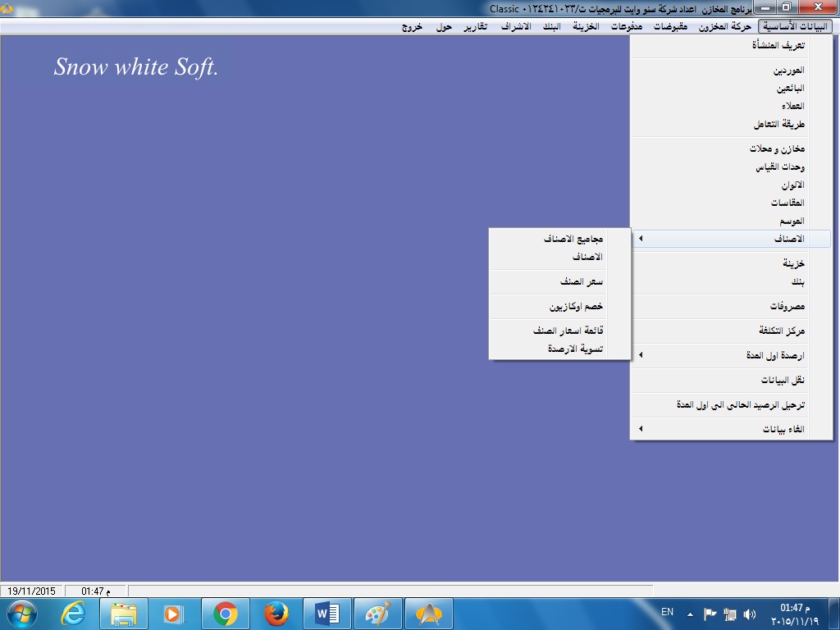840x630 pixels.
Task: Open Google Chrome from the taskbar
Action: [x=225, y=614]
